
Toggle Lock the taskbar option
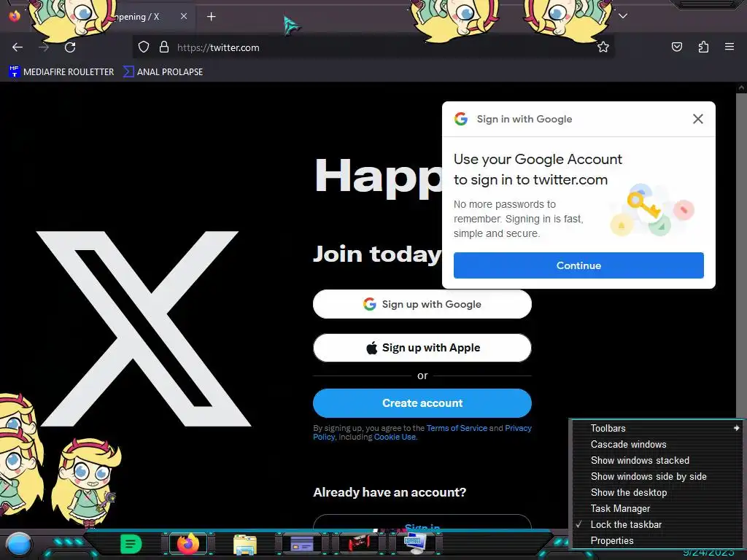coord(657,524)
